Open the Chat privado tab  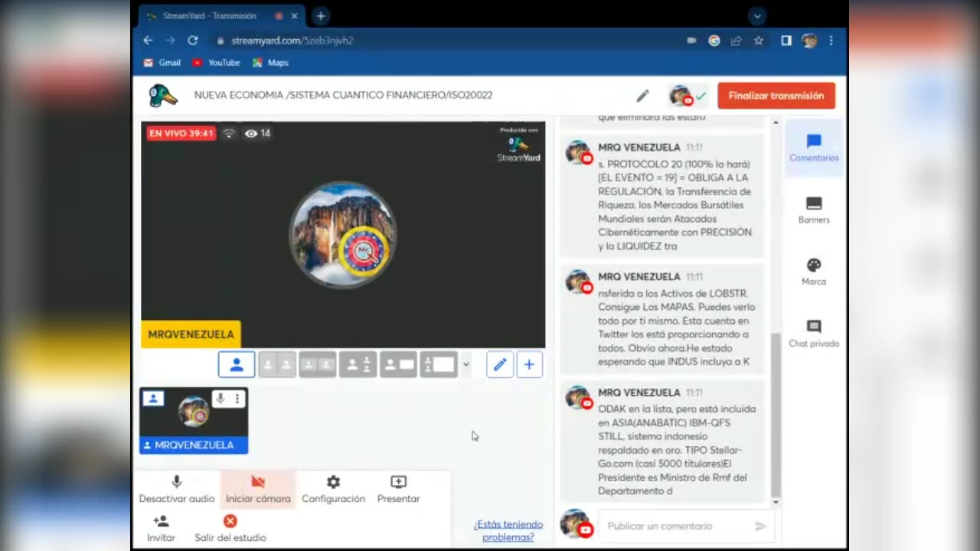point(814,334)
